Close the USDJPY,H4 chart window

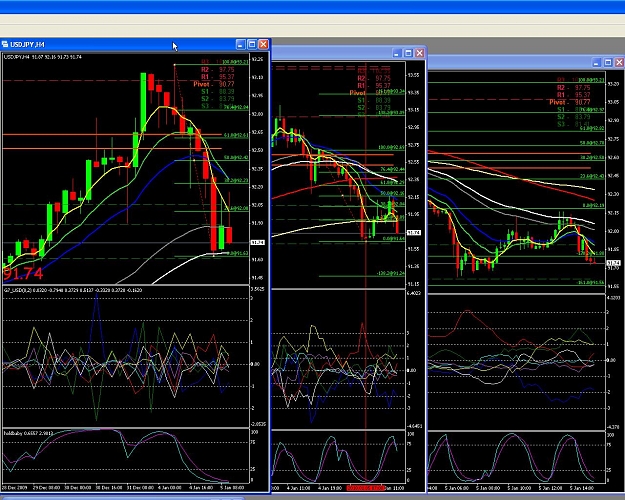pos(263,45)
